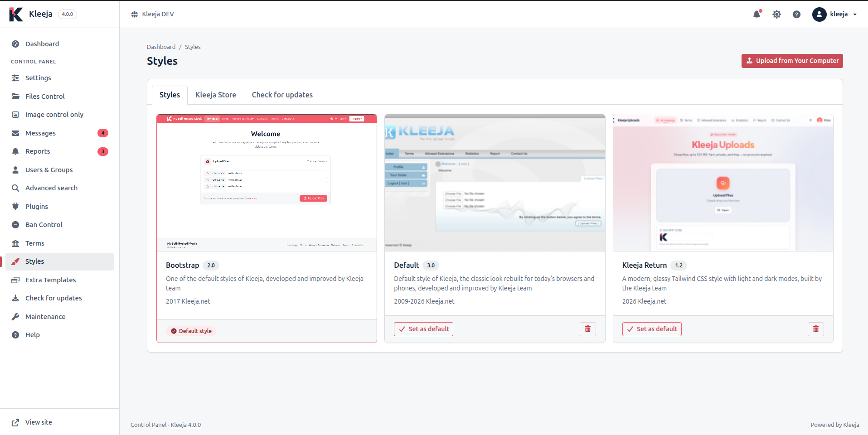Open Settings in the control panel sidebar
The height and width of the screenshot is (435, 868).
(59, 78)
